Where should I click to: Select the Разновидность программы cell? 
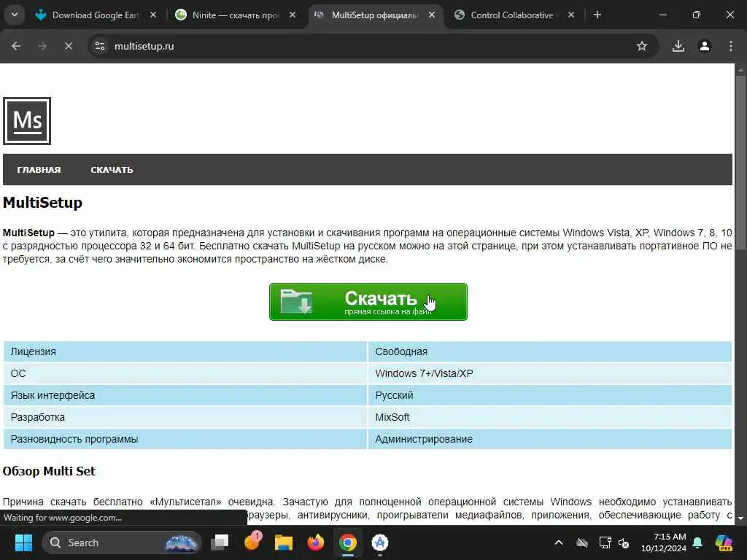185,439
